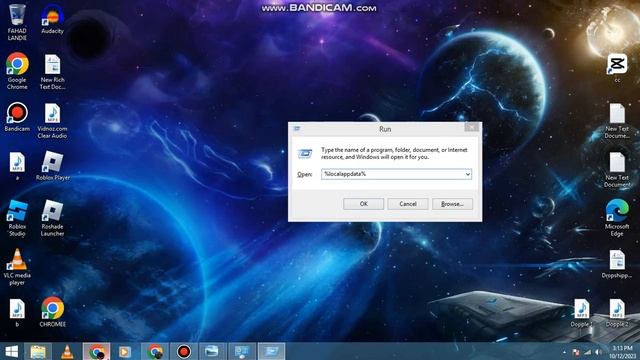Open File Explorer from the taskbar
The width and height of the screenshot is (640, 360).
coord(38,351)
